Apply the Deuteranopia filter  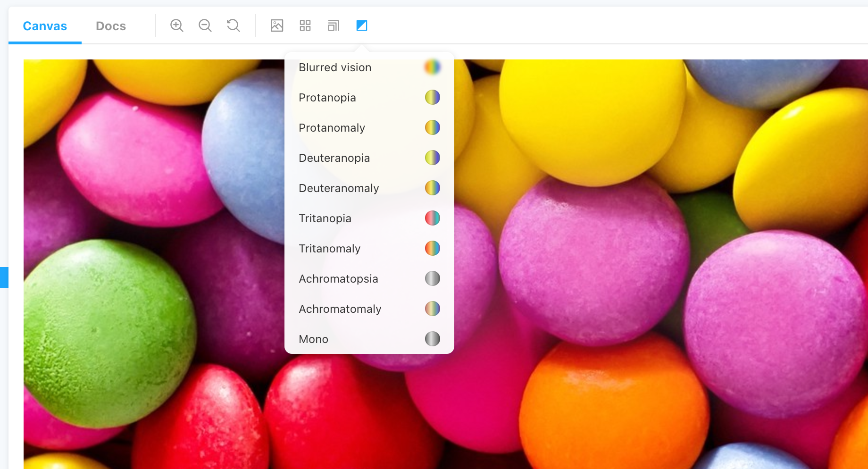click(369, 158)
